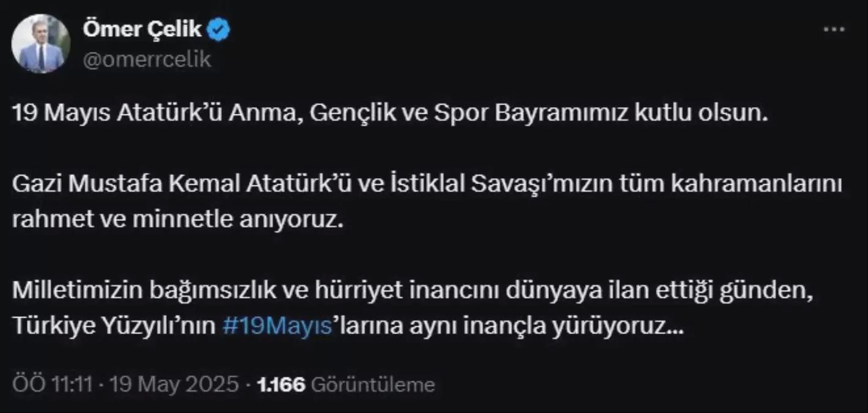This screenshot has width=868, height=413.
Task: Select the 1.166 view count number
Action: (281, 385)
